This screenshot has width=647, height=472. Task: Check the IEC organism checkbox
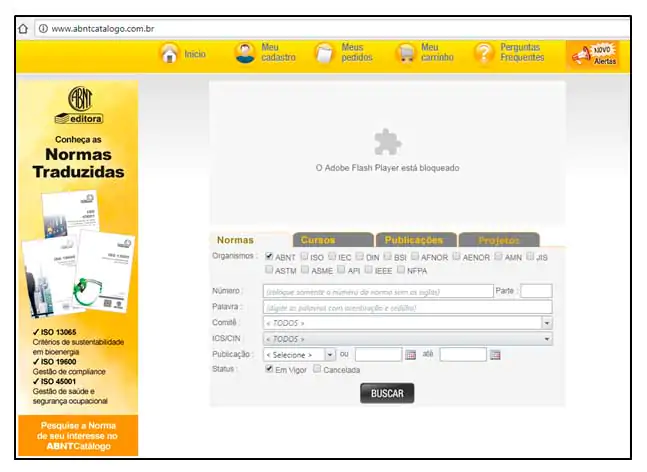332,256
